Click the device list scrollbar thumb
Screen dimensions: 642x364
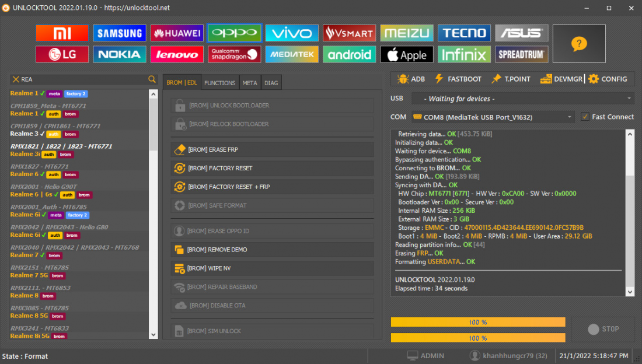coord(153,125)
